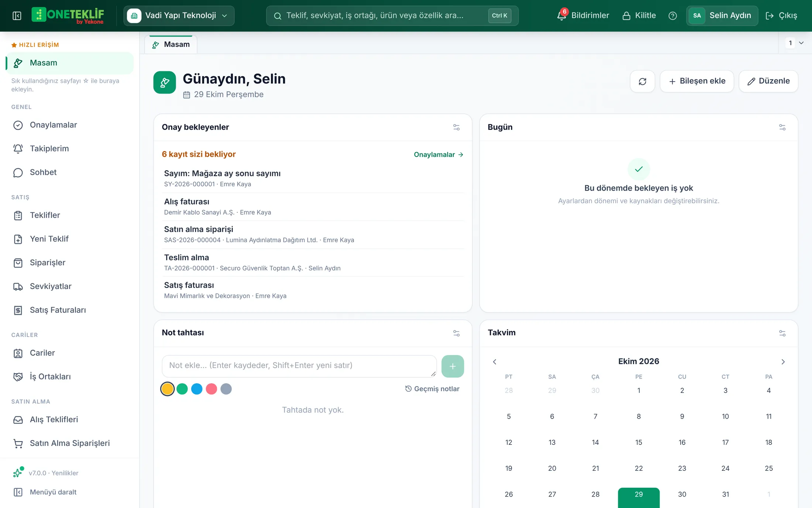
Task: Go to next month in calendar
Action: 783,362
